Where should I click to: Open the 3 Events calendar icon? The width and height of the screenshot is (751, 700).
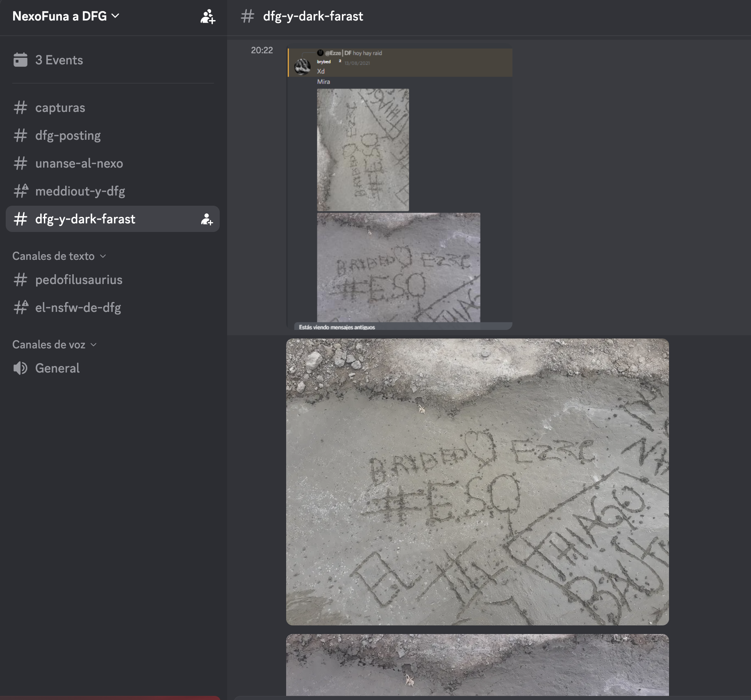pyautogui.click(x=20, y=60)
